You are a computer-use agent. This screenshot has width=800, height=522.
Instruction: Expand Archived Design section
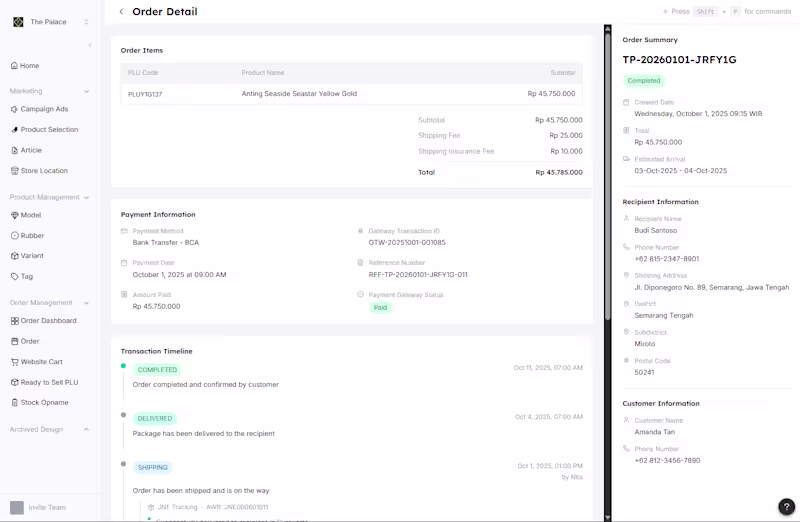(x=86, y=430)
